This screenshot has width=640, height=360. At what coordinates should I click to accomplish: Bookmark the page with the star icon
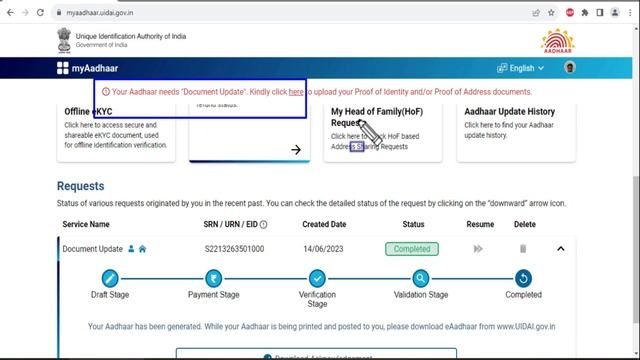click(551, 13)
